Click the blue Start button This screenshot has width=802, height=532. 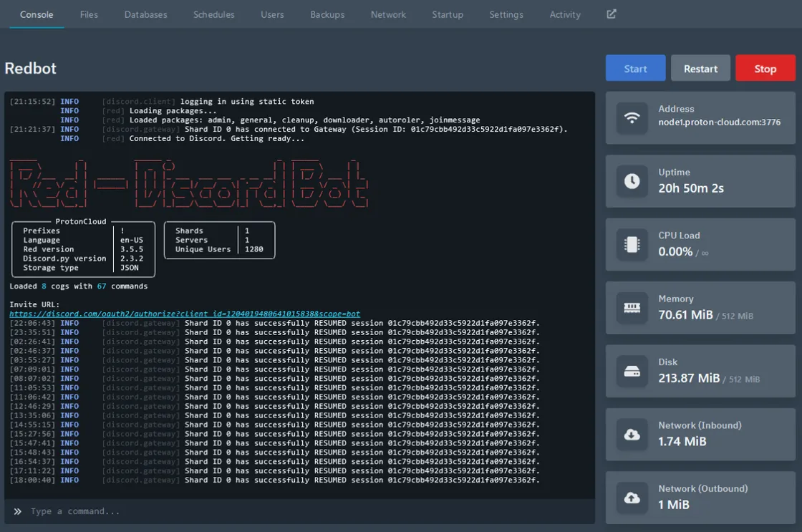tap(635, 69)
